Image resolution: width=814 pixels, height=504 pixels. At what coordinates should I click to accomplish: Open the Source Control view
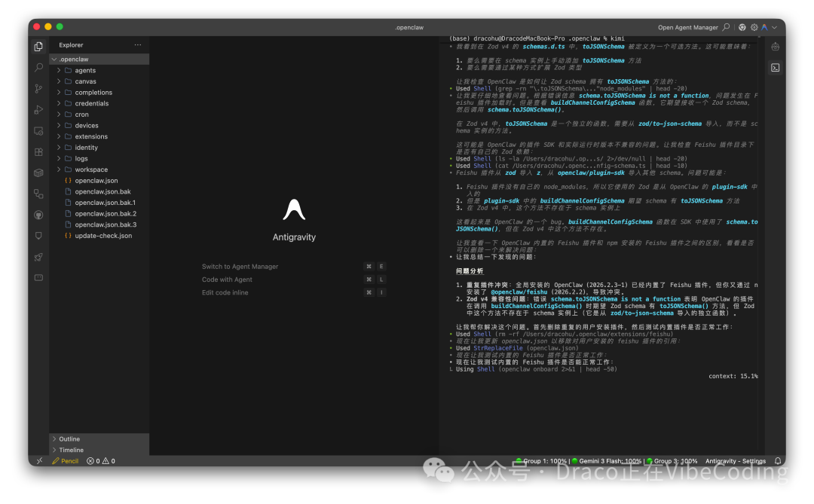point(38,89)
